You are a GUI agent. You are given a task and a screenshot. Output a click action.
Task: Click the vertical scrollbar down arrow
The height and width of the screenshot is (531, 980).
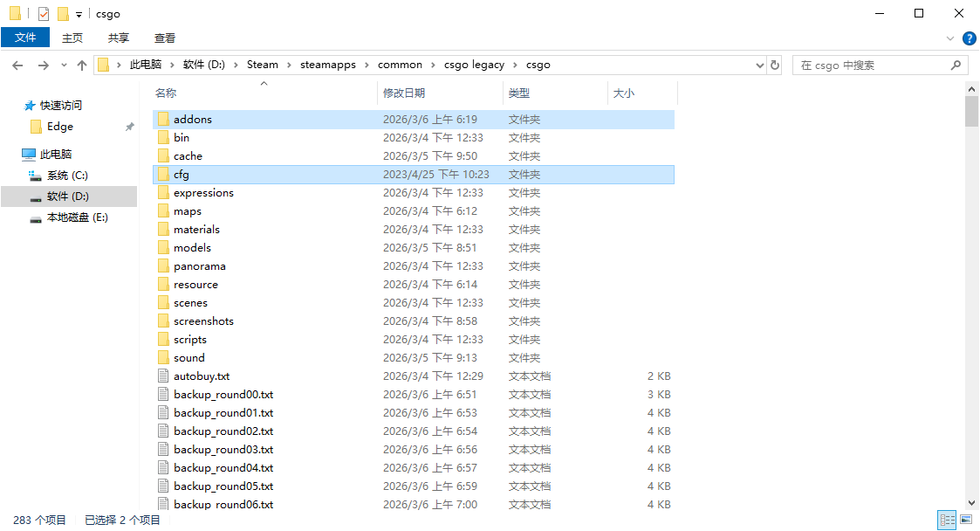(x=971, y=502)
